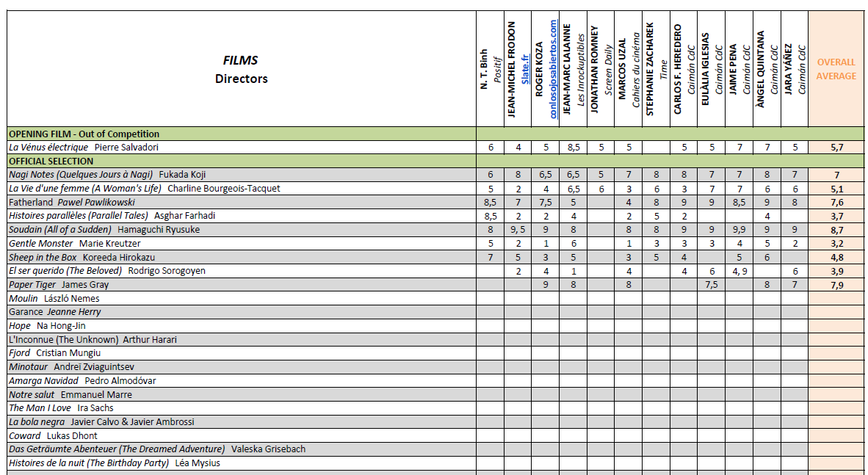Select Minotaur Andreï Zviaguintsev cell
This screenshot has width=868, height=475.
point(242,367)
